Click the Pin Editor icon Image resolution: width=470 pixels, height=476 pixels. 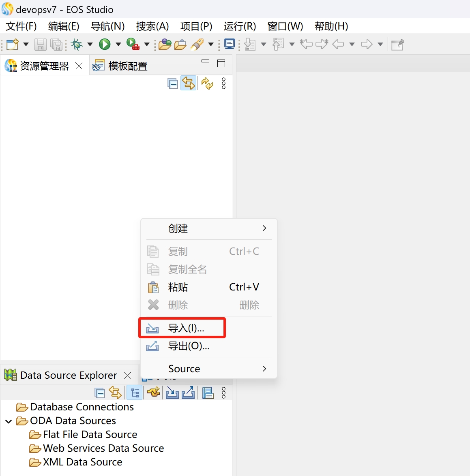(398, 44)
